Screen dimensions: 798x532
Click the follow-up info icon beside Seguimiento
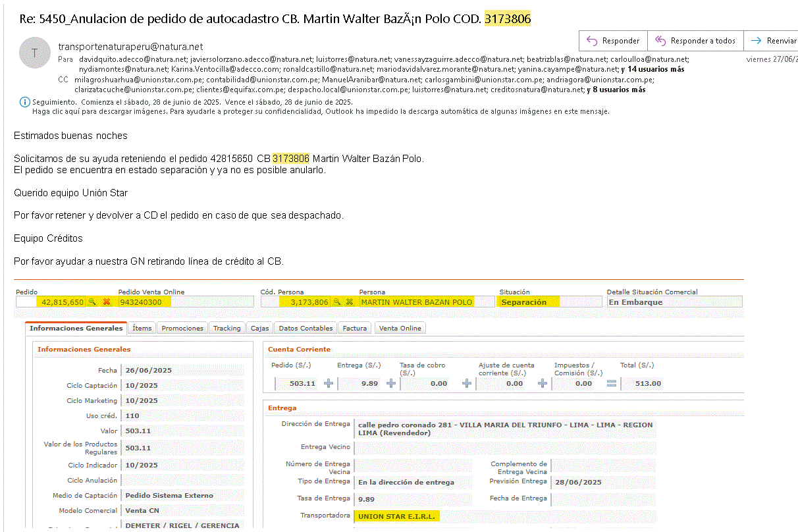pos(24,102)
